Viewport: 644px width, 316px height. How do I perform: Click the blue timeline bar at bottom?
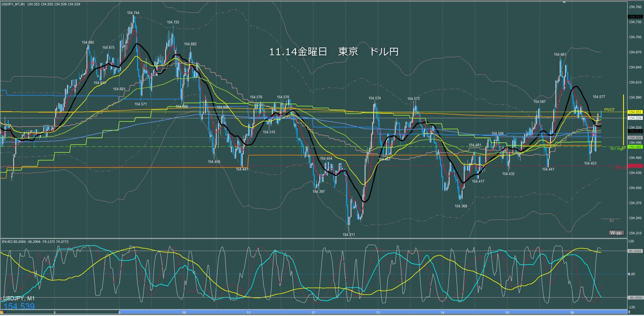371,312
